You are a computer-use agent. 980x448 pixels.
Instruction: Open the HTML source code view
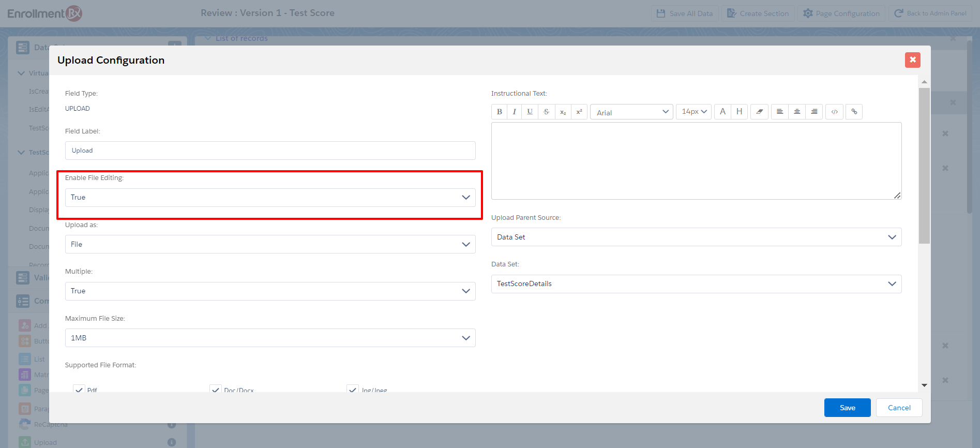(834, 112)
